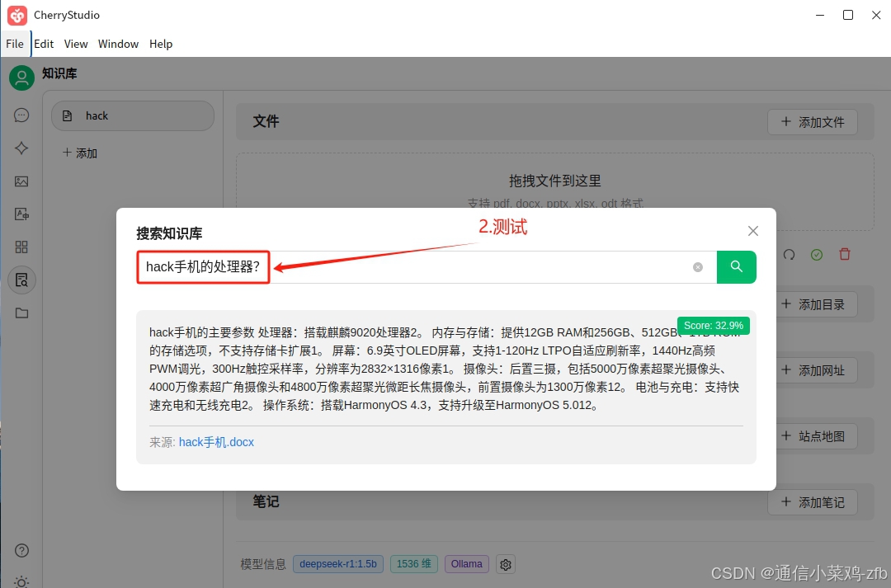Open the Window menu
The height and width of the screenshot is (588, 891).
[x=118, y=44]
